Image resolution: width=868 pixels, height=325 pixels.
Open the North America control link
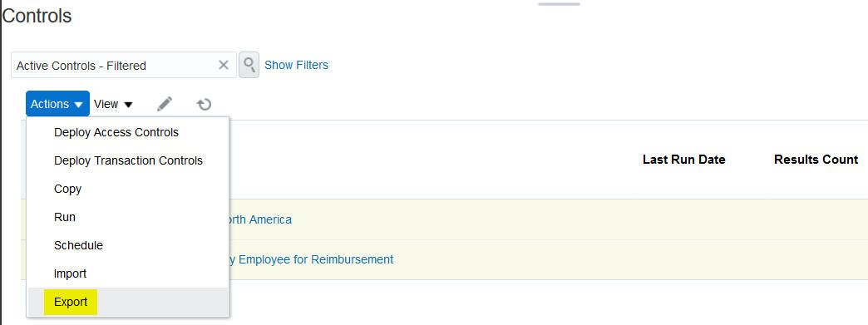(x=256, y=219)
